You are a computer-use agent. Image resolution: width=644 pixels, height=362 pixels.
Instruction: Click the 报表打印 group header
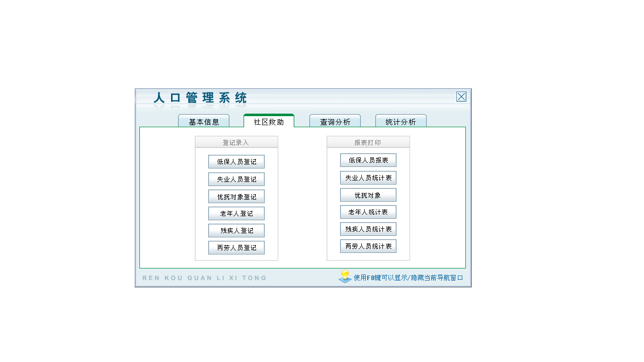368,142
